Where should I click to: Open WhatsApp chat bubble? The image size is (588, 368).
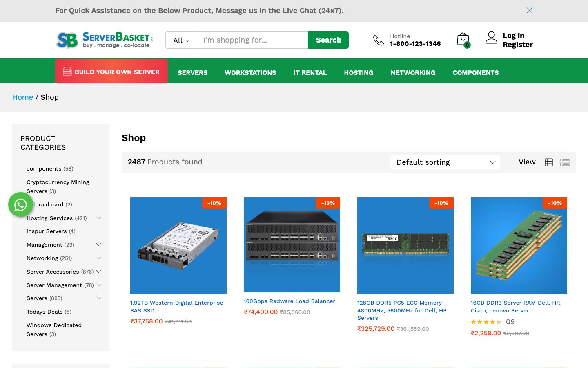20,204
